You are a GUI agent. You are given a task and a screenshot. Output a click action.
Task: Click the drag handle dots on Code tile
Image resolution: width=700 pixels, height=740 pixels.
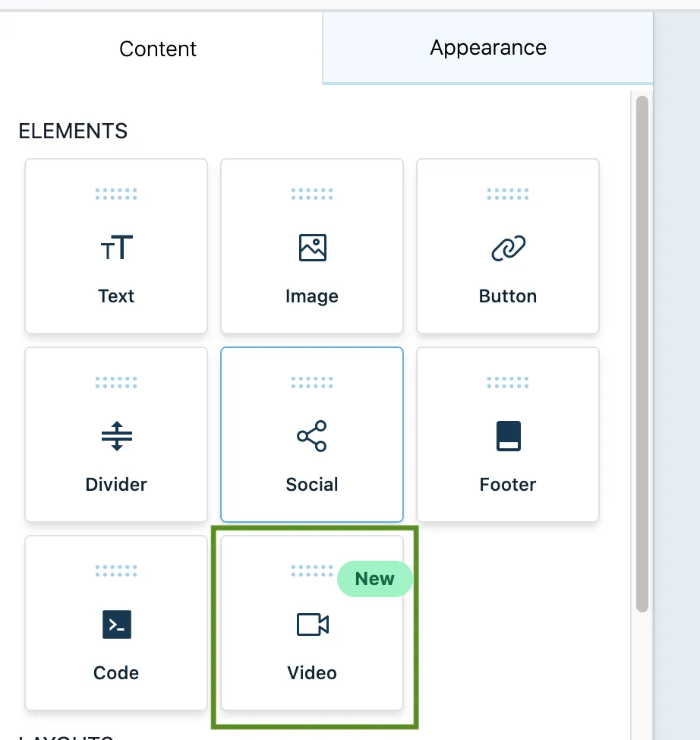click(x=116, y=571)
